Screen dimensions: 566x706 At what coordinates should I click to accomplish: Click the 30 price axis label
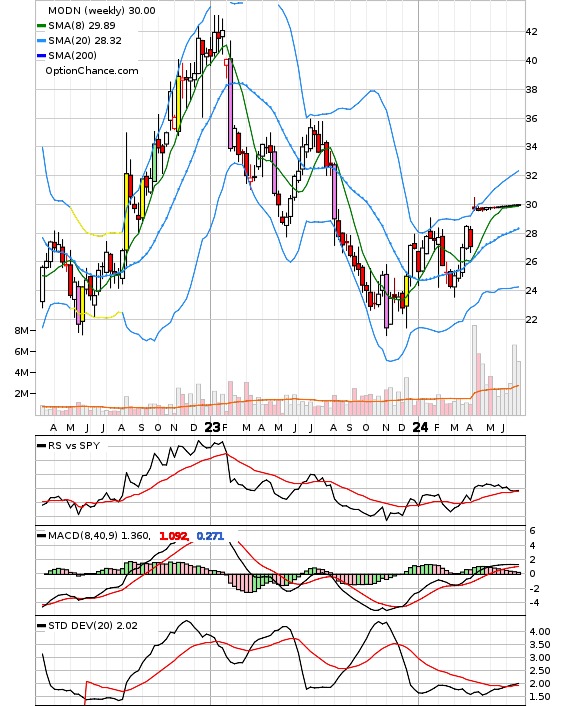click(531, 204)
